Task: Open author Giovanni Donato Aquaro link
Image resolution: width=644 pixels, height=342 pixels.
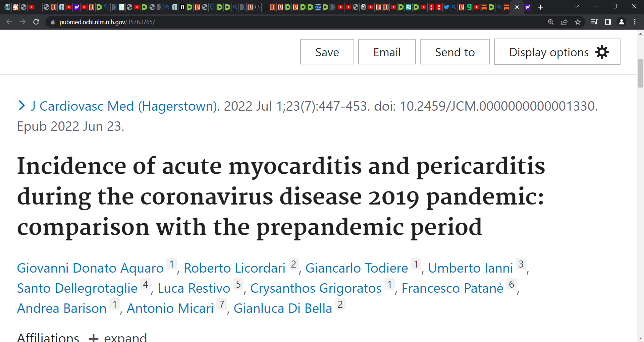Action: pyautogui.click(x=90, y=268)
